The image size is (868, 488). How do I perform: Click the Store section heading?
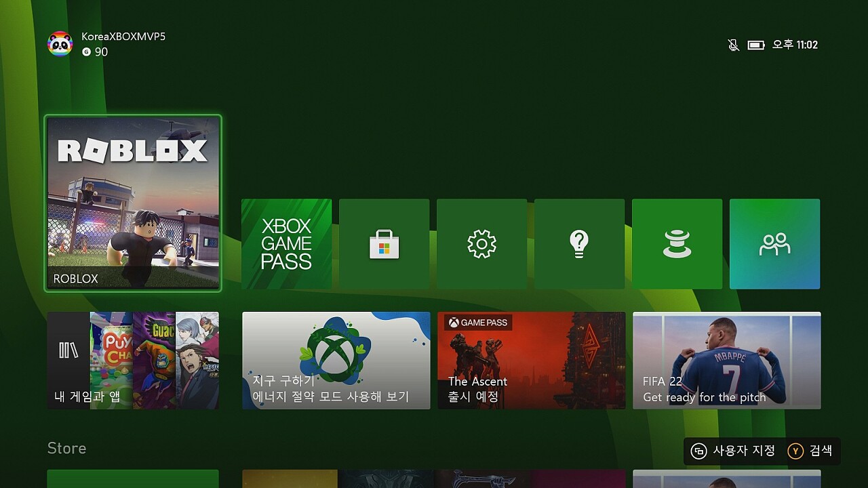(66, 448)
